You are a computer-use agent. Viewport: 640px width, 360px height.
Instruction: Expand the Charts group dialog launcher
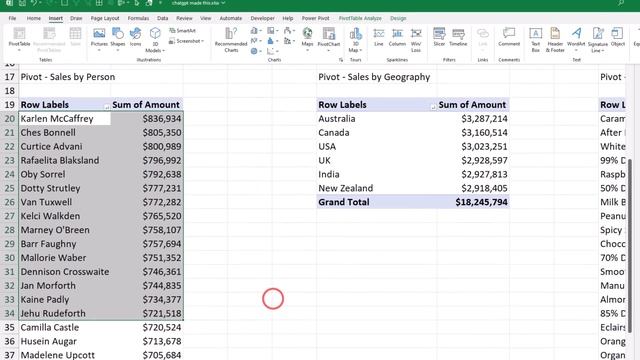[x=340, y=60]
